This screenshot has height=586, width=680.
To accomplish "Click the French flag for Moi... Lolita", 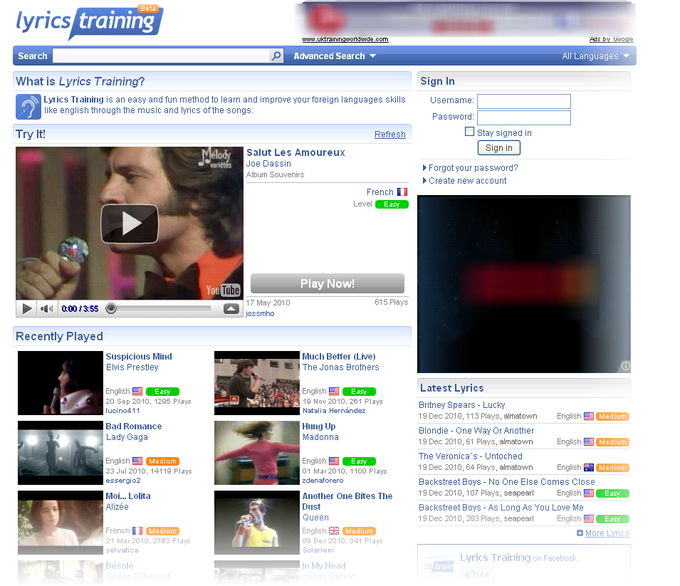I will [x=137, y=530].
